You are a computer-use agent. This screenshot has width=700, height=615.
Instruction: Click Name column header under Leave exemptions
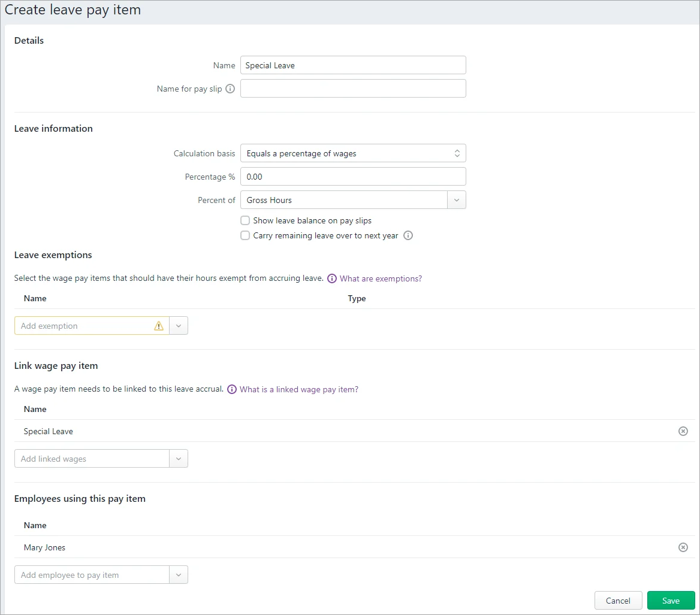click(x=35, y=298)
